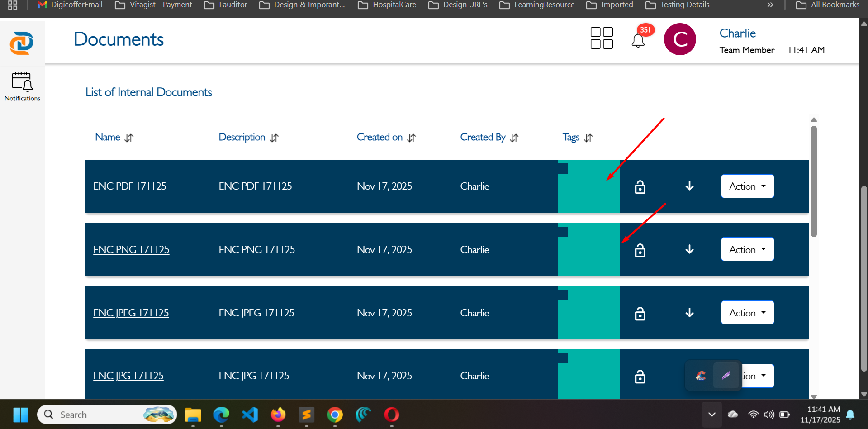The height and width of the screenshot is (429, 868).
Task: Open the apps grid launcher icon
Action: [x=601, y=38]
